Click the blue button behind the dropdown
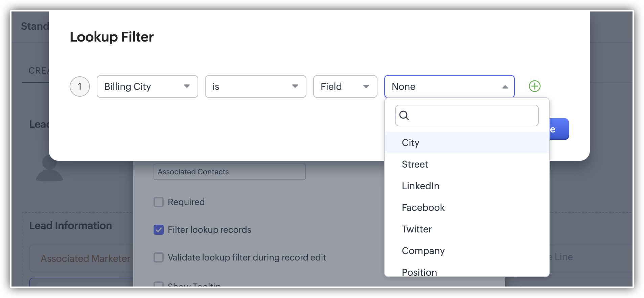This screenshot has width=644, height=298. pyautogui.click(x=559, y=129)
